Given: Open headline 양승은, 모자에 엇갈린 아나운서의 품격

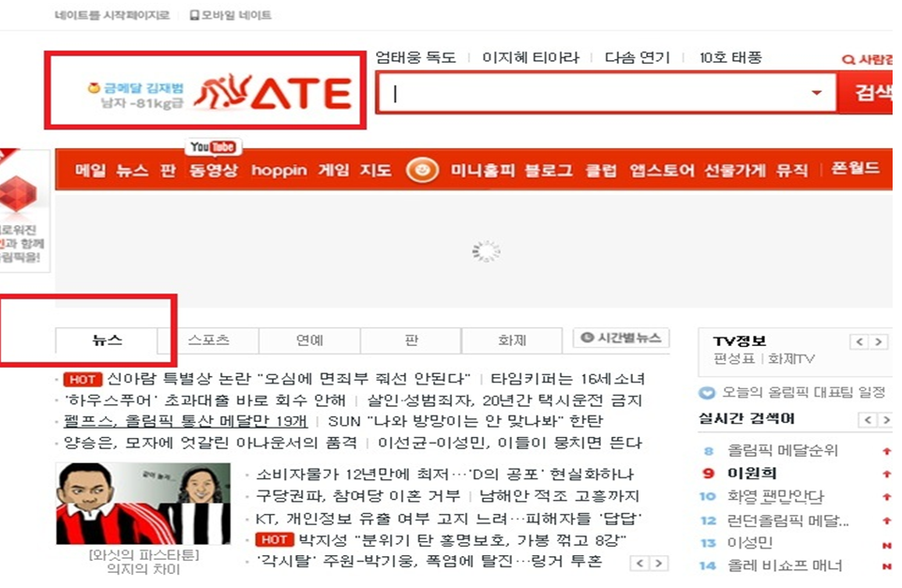Looking at the screenshot, I should (x=210, y=443).
